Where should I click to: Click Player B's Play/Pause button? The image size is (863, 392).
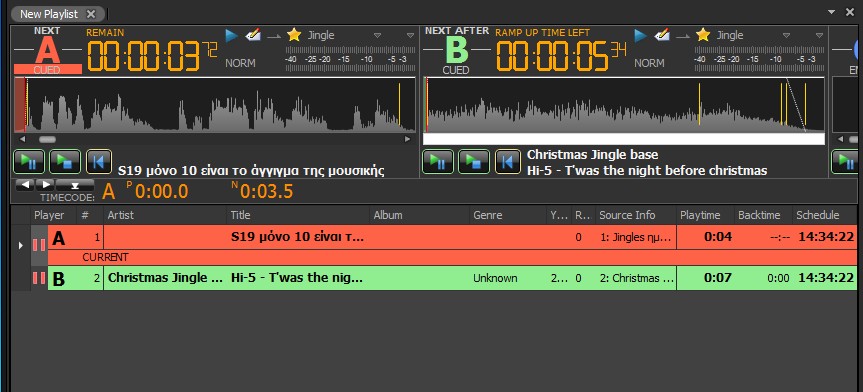coord(438,162)
